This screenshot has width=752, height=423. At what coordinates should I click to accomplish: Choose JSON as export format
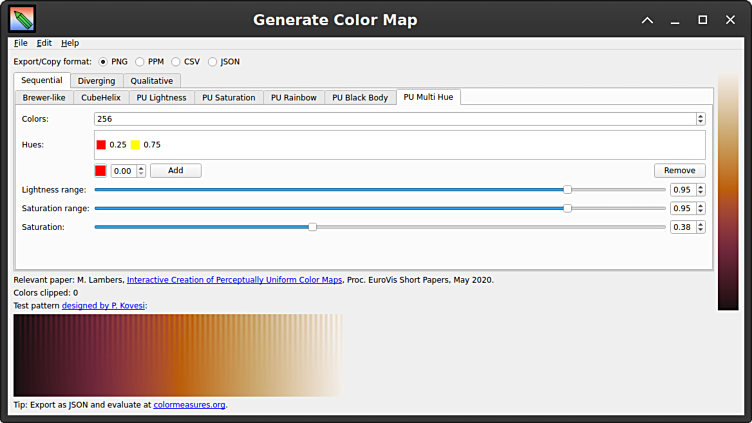[213, 62]
